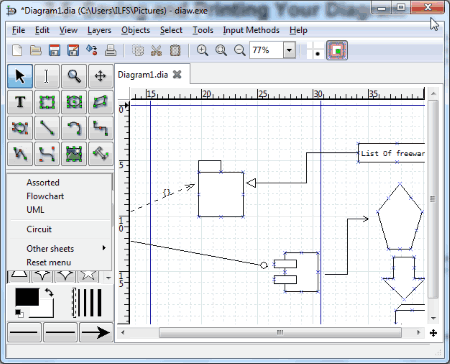The height and width of the screenshot is (364, 450).
Task: Click the Print diagram icon
Action: [x=110, y=50]
